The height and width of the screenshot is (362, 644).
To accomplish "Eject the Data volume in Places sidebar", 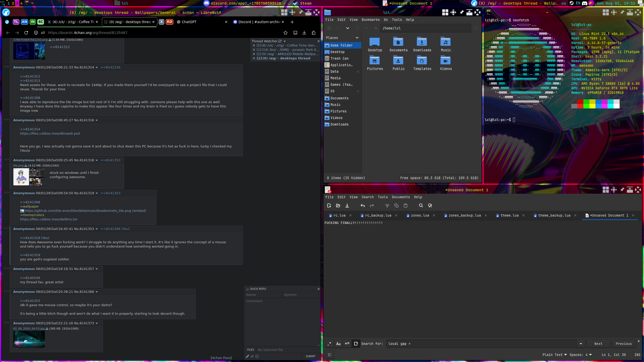I will (x=358, y=72).
